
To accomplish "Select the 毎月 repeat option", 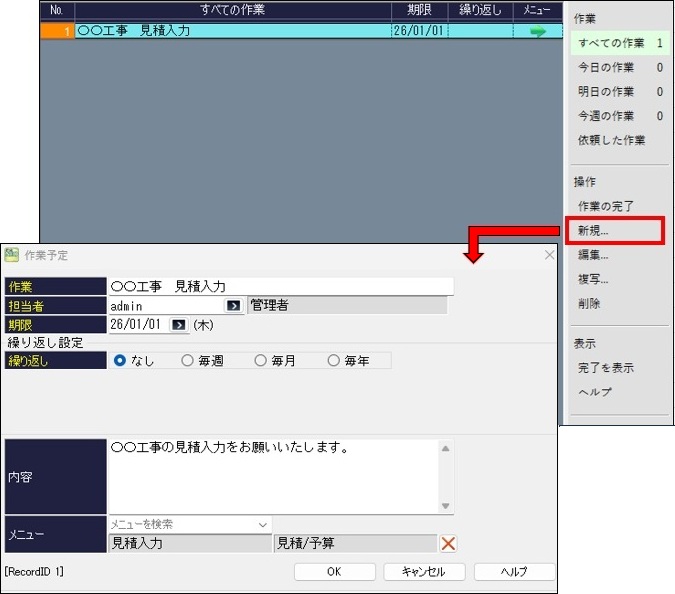I will pyautogui.click(x=261, y=361).
